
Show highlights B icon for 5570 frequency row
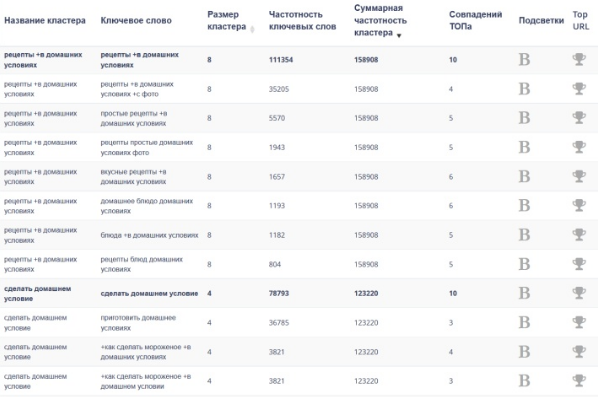(x=524, y=118)
